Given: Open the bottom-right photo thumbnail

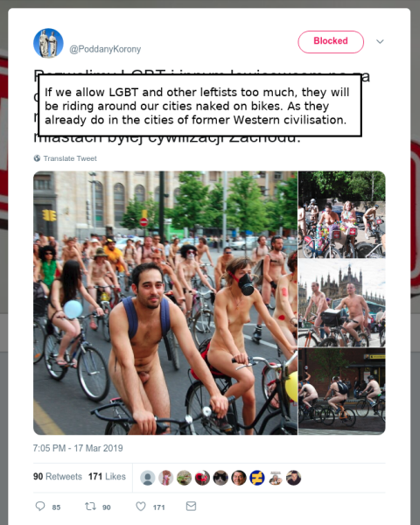Looking at the screenshot, I should (342, 391).
